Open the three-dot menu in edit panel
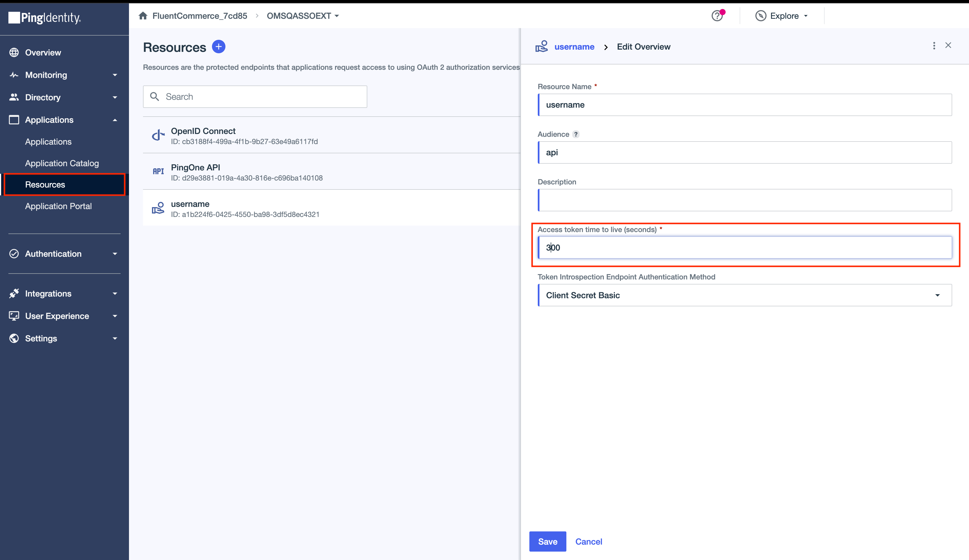 click(934, 46)
